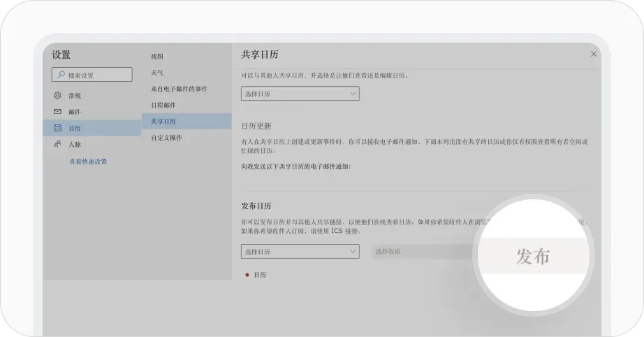Screen dimensions: 644x337
Task: Click the 日历 calendar icon in sidebar
Action: (57, 128)
